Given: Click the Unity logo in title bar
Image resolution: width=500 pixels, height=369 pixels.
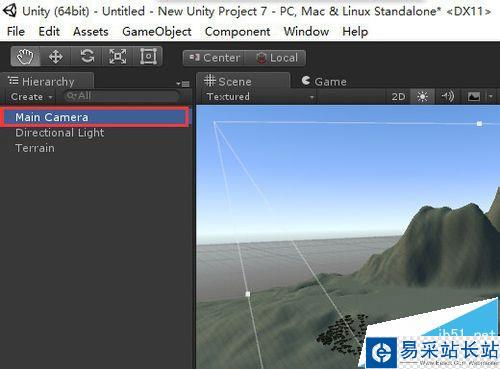Looking at the screenshot, I should pos(10,11).
